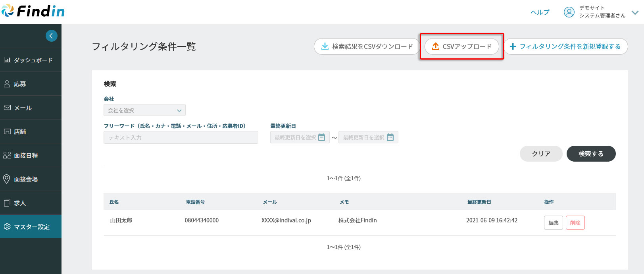Click the CSVアップロード button
The width and height of the screenshot is (644, 274).
[461, 46]
